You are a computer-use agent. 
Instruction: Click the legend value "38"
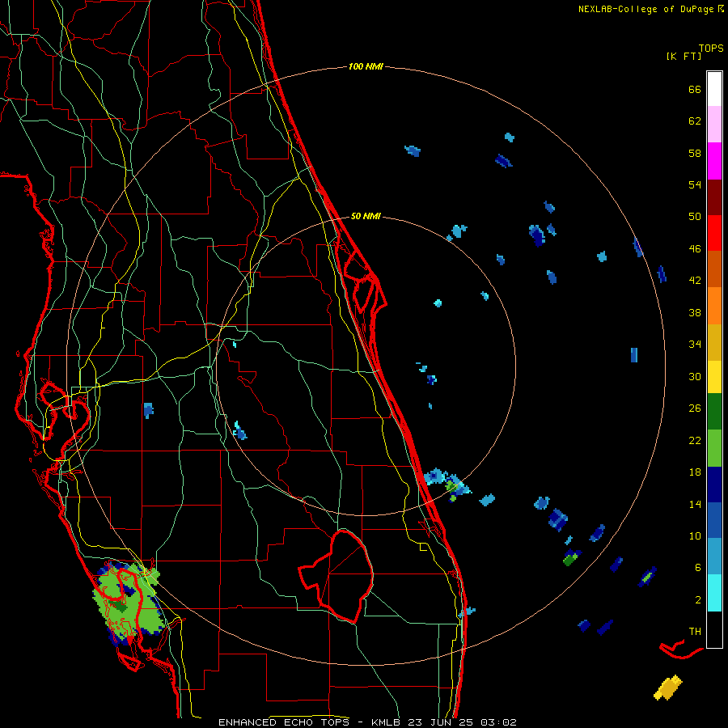[695, 312]
